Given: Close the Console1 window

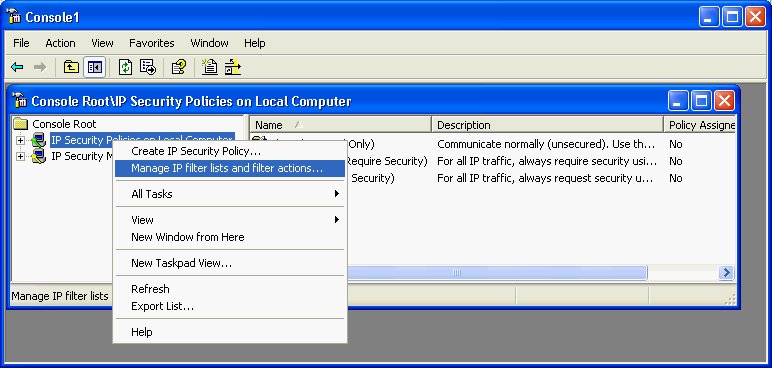Looking at the screenshot, I should (x=755, y=17).
